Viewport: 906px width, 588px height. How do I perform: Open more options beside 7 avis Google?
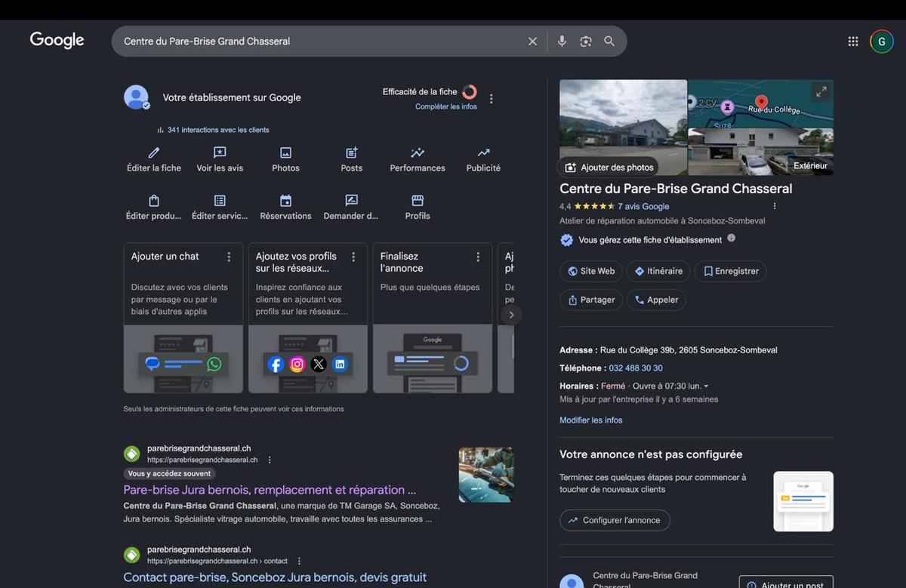click(774, 206)
